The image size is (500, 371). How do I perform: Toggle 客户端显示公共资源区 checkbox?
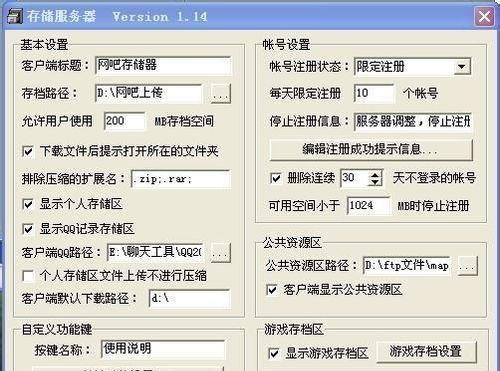click(x=272, y=289)
